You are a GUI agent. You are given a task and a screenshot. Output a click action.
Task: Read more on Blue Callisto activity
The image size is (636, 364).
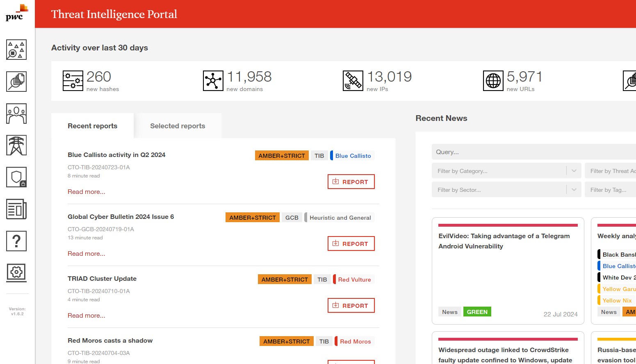tap(87, 192)
